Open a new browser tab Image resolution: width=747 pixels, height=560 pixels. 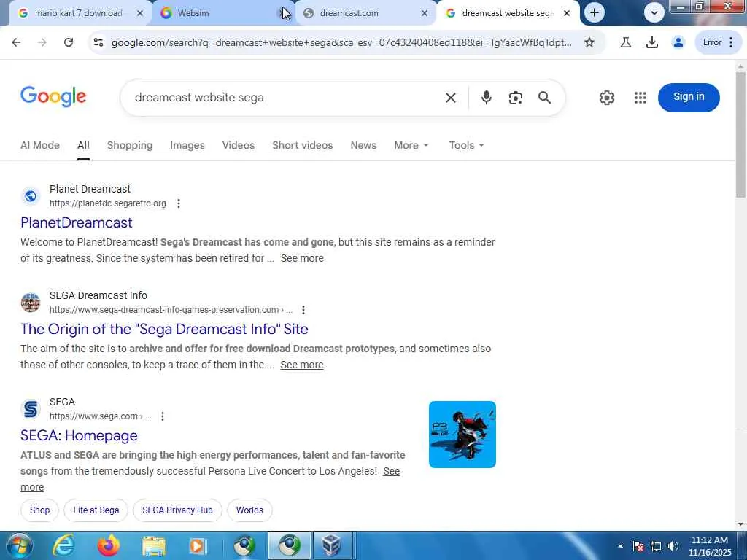click(594, 13)
